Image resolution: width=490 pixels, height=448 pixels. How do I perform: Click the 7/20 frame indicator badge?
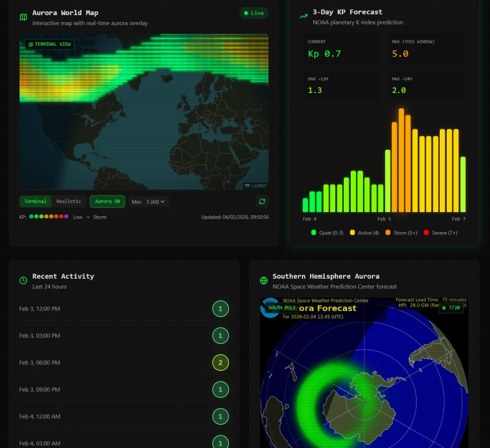click(451, 308)
